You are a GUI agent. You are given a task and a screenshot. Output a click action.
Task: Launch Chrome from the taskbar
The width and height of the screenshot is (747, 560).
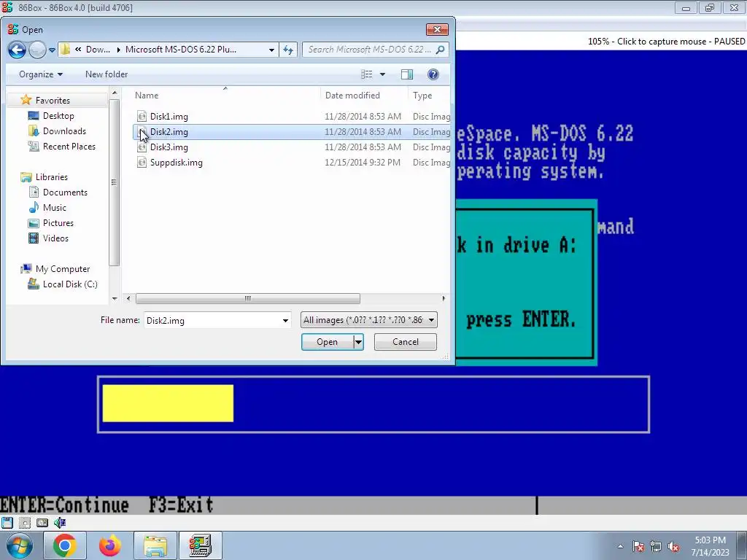pyautogui.click(x=64, y=545)
